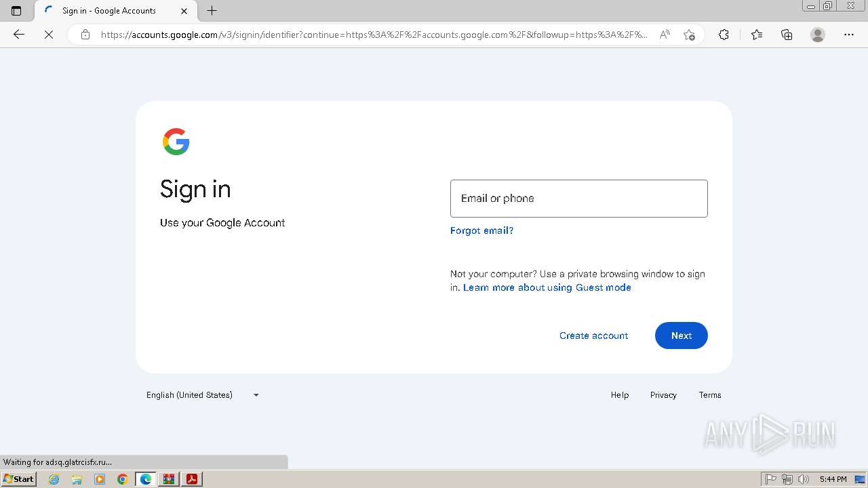Viewport: 868px width, 488px height.
Task: Open the Favorites list icon
Action: [757, 35]
